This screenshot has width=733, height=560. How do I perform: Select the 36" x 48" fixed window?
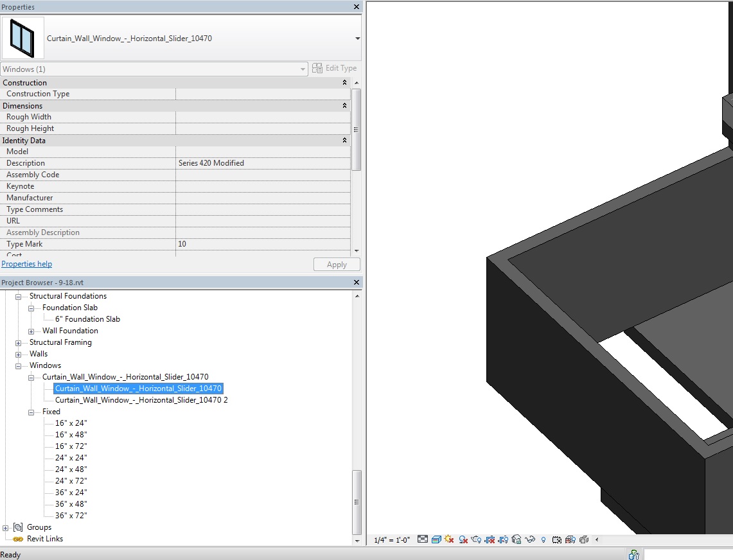71,504
